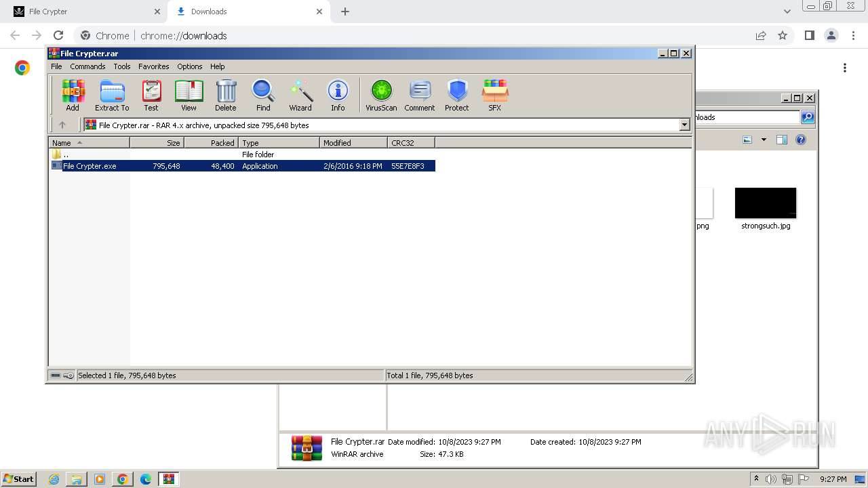868x488 pixels.
Task: Click the Extract To toolbar icon
Action: click(x=112, y=95)
